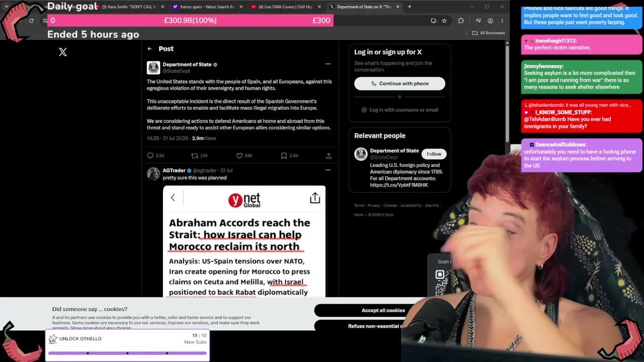Open the All Bookmarks folder
644x362 pixels.
click(x=489, y=33)
